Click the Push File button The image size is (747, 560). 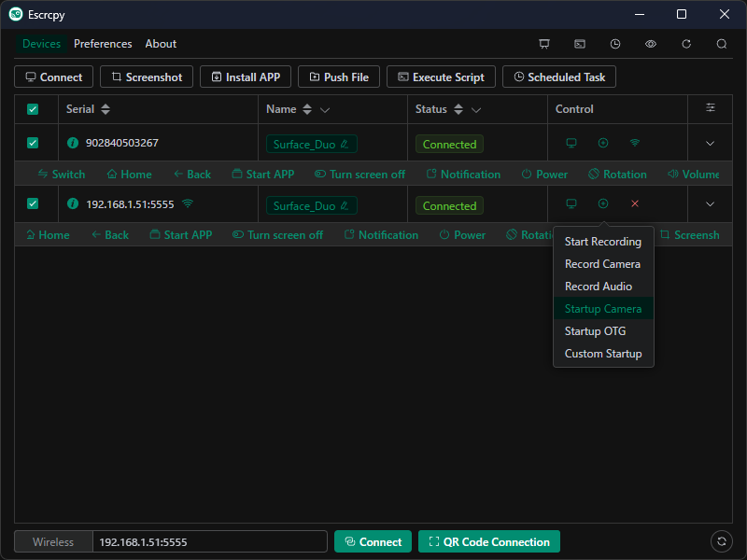click(x=339, y=77)
